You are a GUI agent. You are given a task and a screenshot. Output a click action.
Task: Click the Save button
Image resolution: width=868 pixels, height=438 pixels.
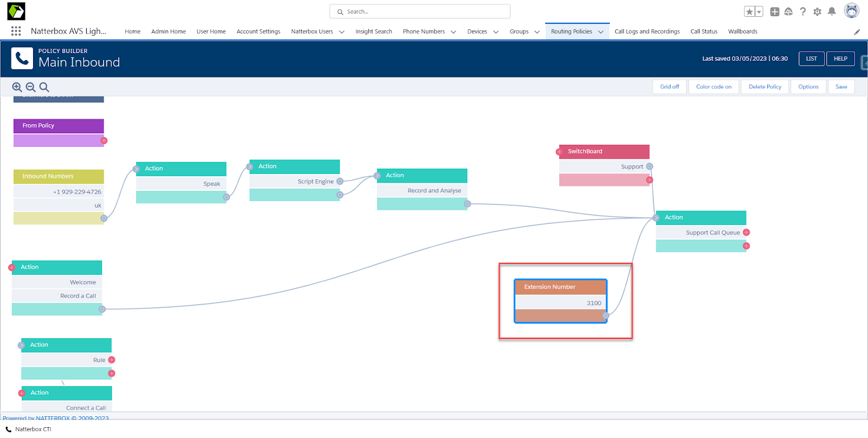pyautogui.click(x=841, y=87)
